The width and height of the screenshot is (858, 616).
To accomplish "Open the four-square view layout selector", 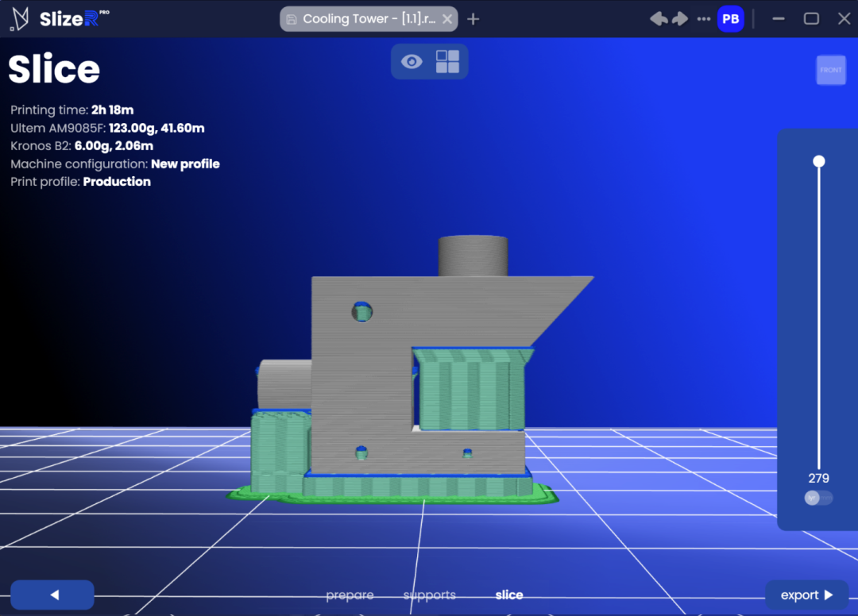I will pyautogui.click(x=447, y=62).
